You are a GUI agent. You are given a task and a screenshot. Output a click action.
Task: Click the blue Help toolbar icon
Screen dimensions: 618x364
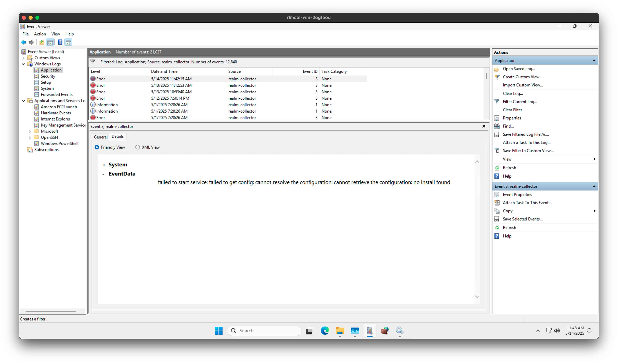tap(60, 42)
